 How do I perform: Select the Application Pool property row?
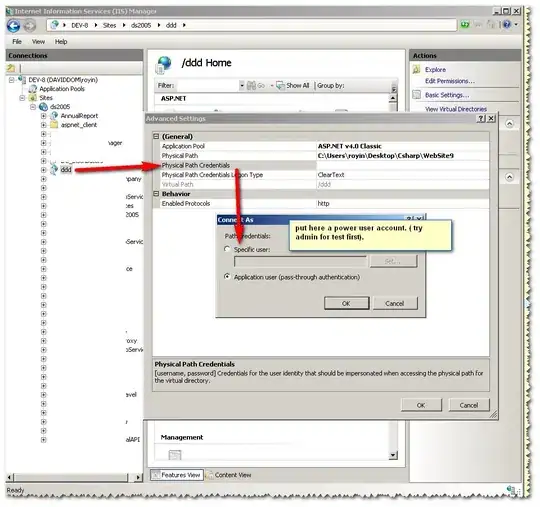click(321, 146)
